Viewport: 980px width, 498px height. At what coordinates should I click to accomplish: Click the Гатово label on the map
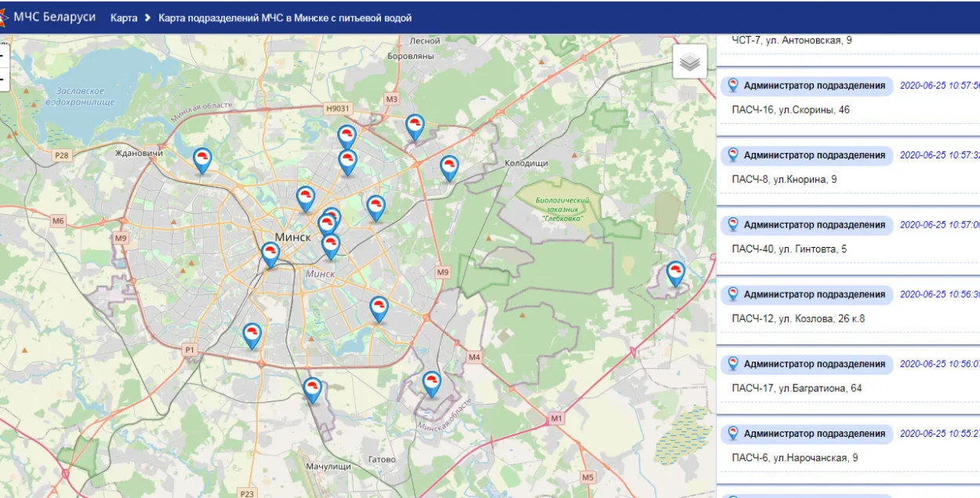381,460
